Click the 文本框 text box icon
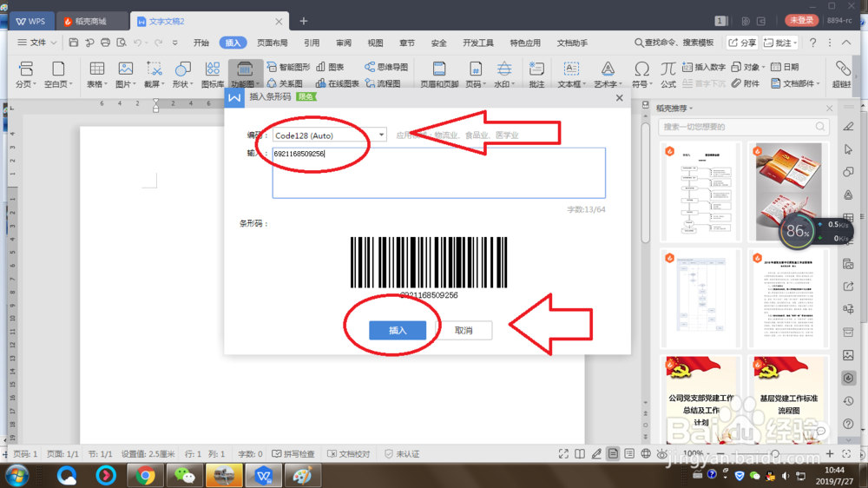The height and width of the screenshot is (488, 868). point(571,74)
